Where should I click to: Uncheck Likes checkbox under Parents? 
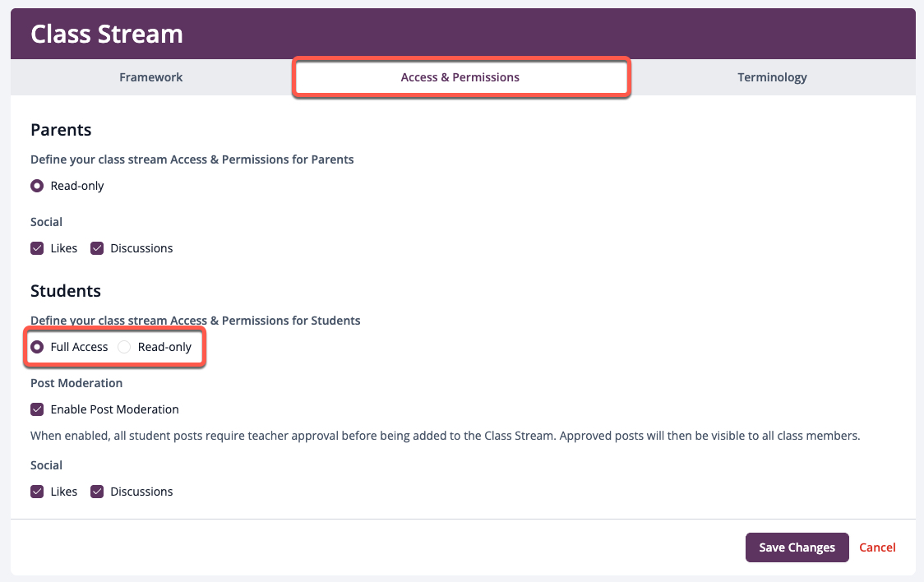[37, 248]
